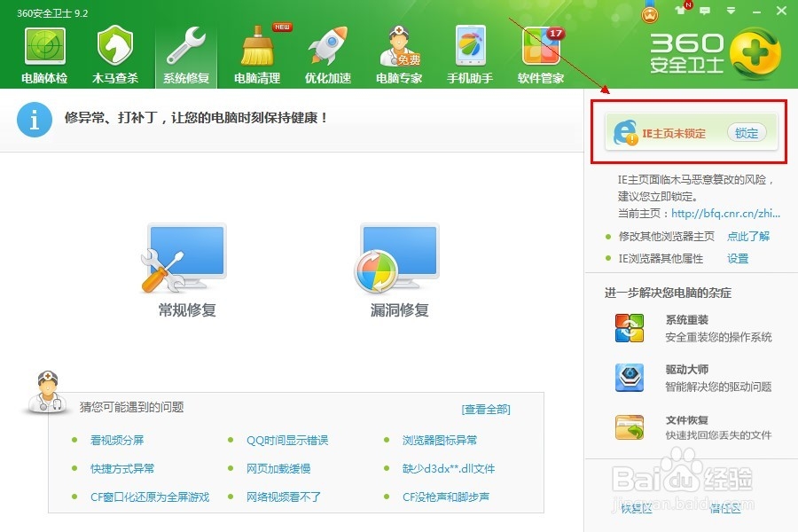View all problems via 查看全部
798x532 pixels.
pyautogui.click(x=485, y=409)
